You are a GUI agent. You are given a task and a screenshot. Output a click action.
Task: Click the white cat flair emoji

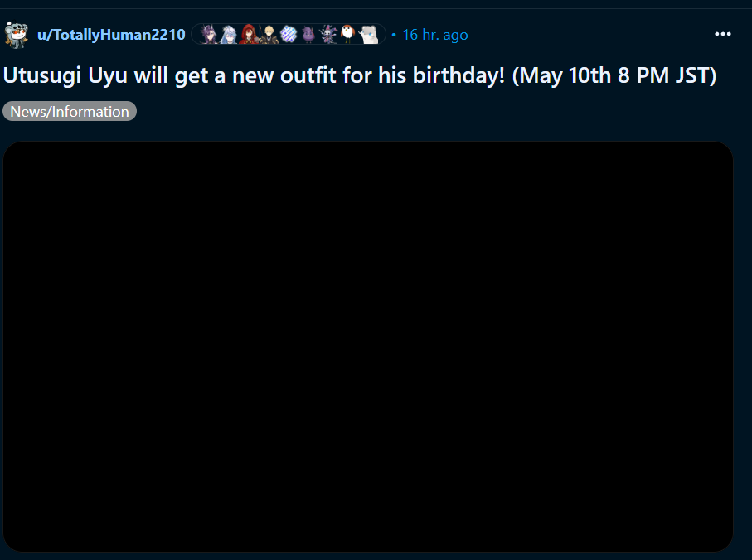369,35
